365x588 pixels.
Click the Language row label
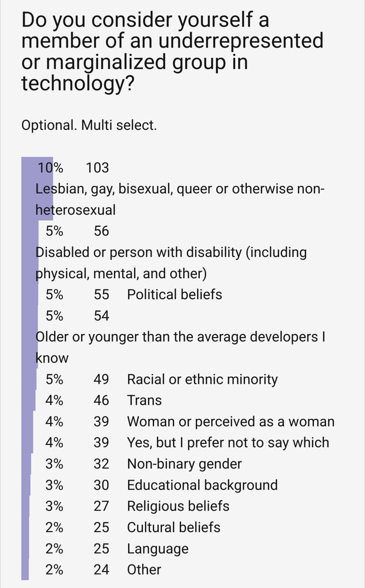tap(158, 549)
